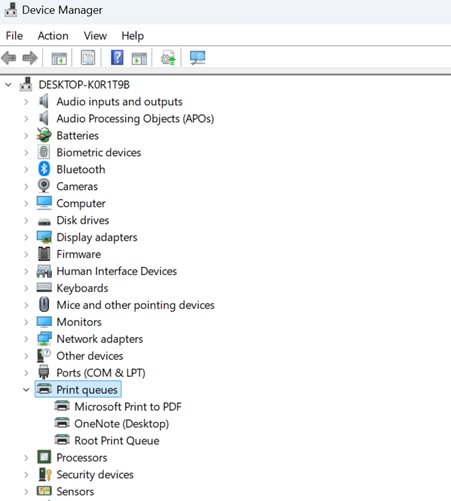
Task: Click the Cameras webcam icon
Action: [44, 186]
